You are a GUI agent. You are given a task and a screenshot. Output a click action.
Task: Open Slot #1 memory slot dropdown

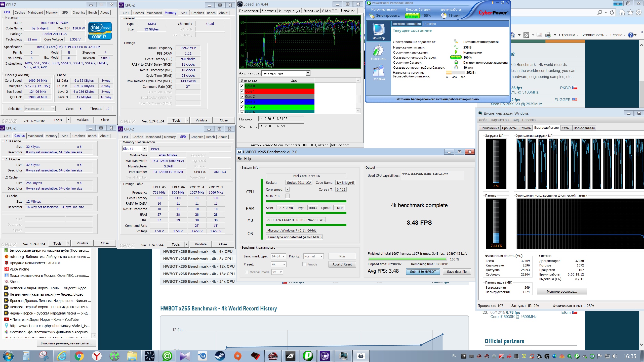pyautogui.click(x=135, y=149)
